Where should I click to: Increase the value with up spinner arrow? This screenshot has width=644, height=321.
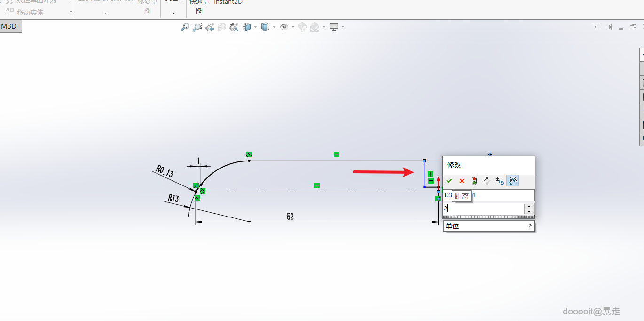529,206
